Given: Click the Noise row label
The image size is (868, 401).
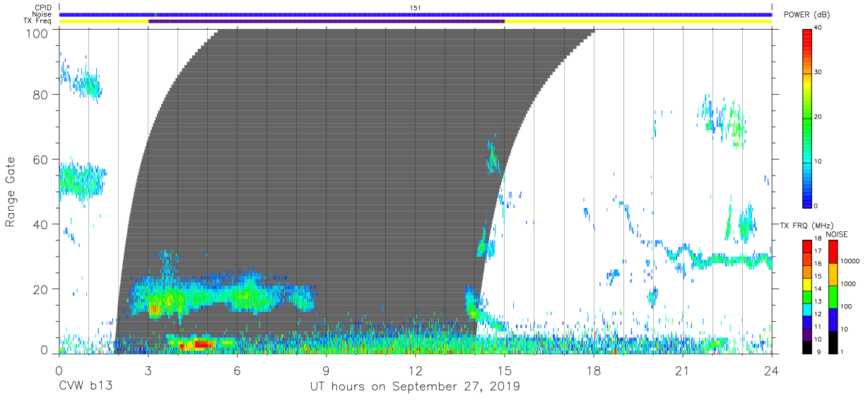Looking at the screenshot, I should 41,14.
